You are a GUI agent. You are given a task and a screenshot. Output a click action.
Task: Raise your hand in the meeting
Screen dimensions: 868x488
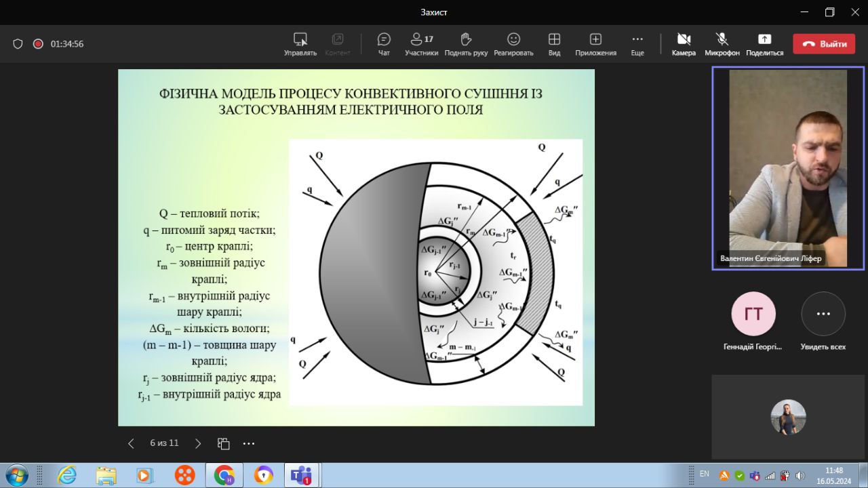coord(466,44)
